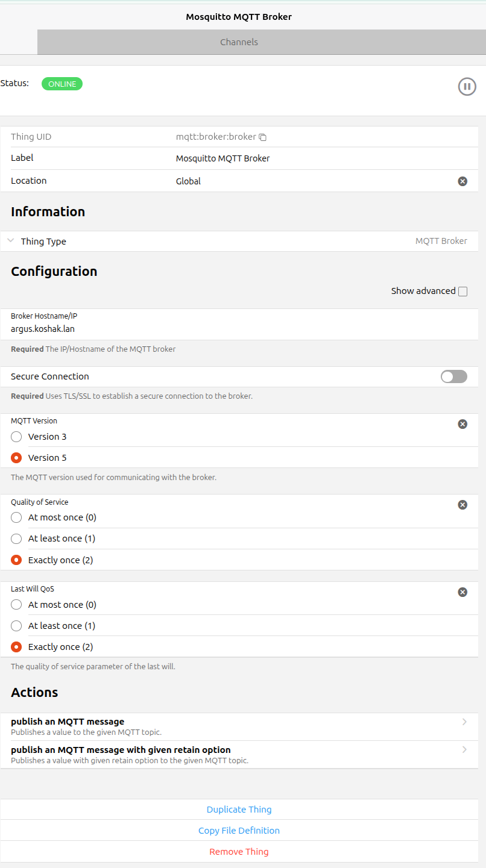Enable the Show advanced checkbox
This screenshot has width=486, height=868.
pos(462,292)
